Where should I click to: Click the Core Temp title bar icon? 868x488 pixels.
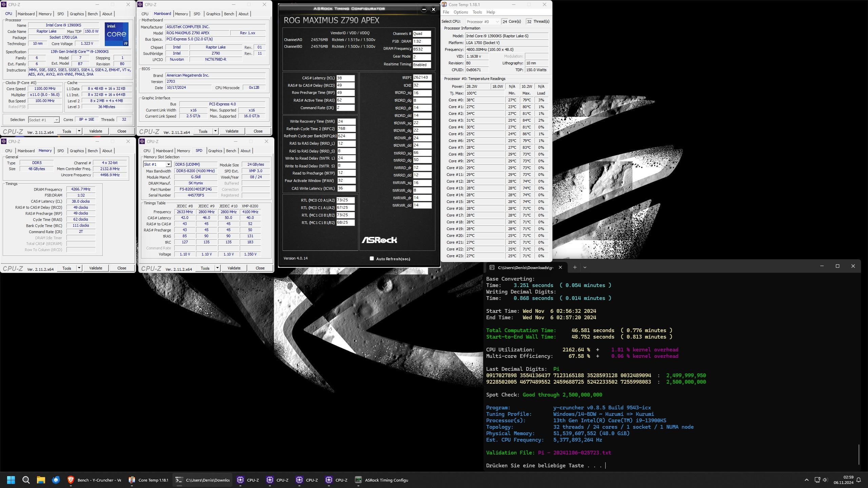click(x=444, y=4)
